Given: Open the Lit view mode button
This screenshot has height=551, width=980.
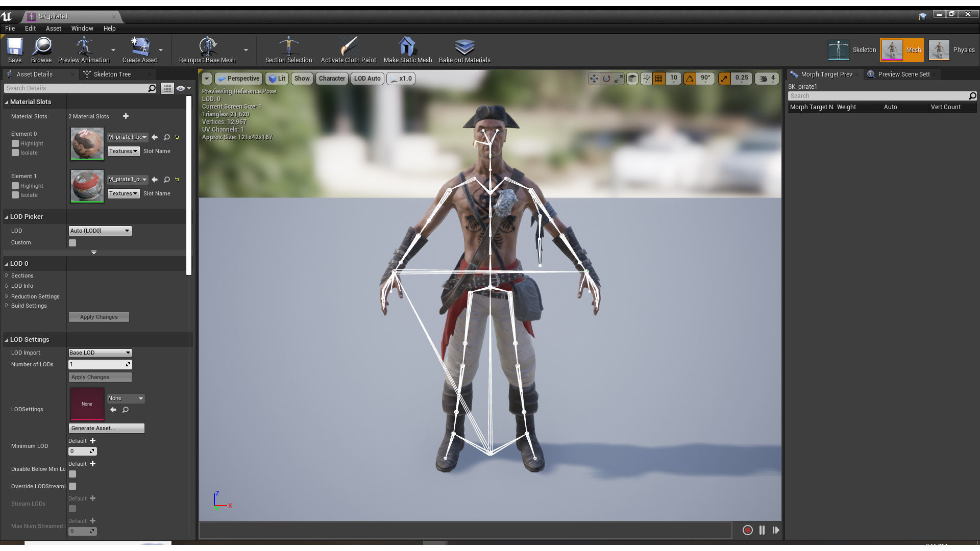Looking at the screenshot, I should point(277,79).
